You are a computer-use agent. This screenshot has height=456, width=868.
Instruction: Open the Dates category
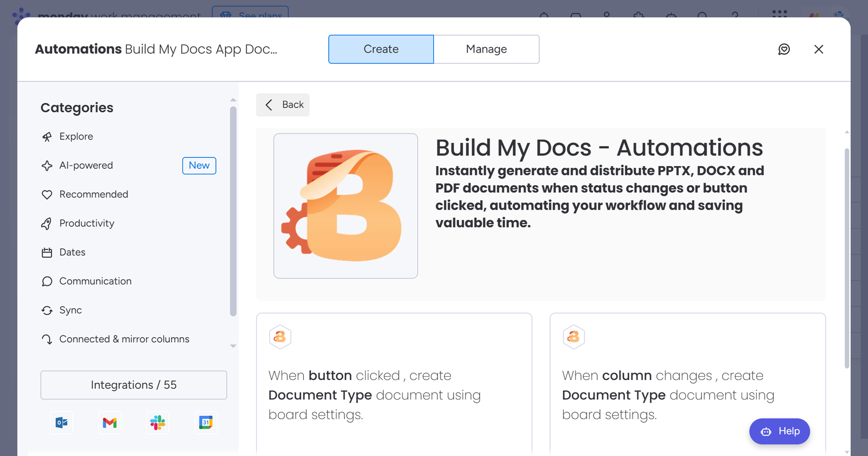click(x=72, y=252)
